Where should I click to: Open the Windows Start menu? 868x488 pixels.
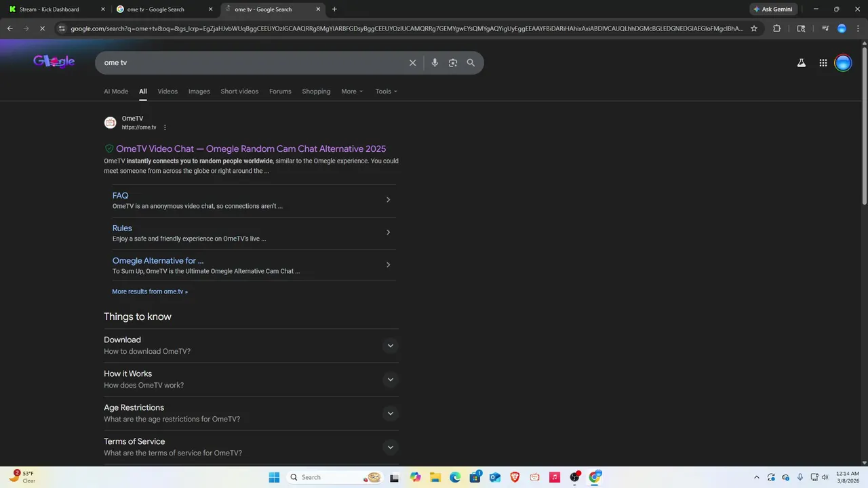click(274, 477)
